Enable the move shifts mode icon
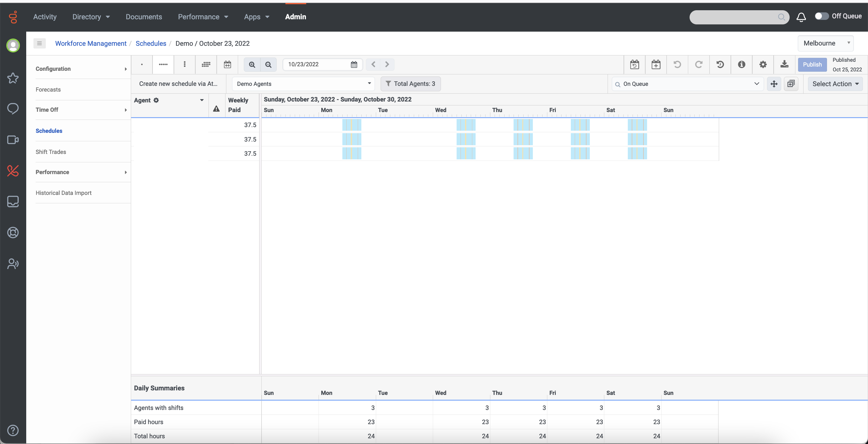 coord(774,84)
